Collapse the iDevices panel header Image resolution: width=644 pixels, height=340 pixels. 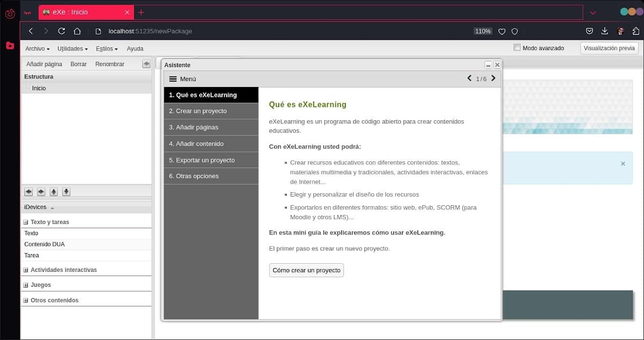[x=86, y=207]
